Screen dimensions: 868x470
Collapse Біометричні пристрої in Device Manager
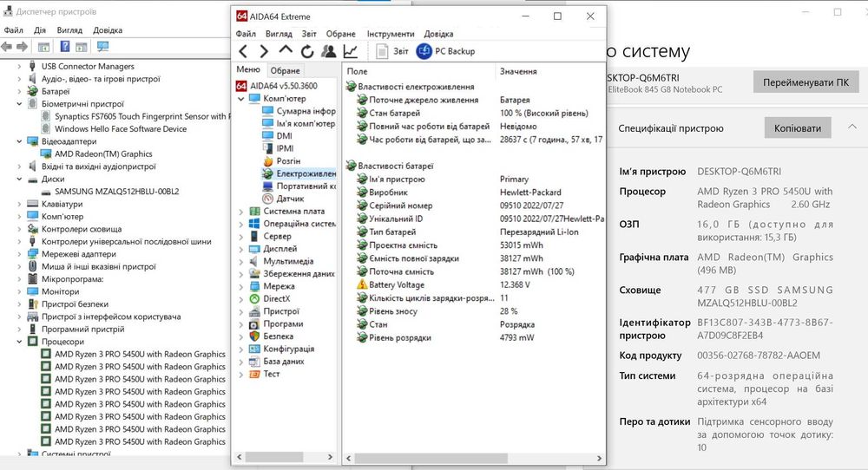coord(19,104)
